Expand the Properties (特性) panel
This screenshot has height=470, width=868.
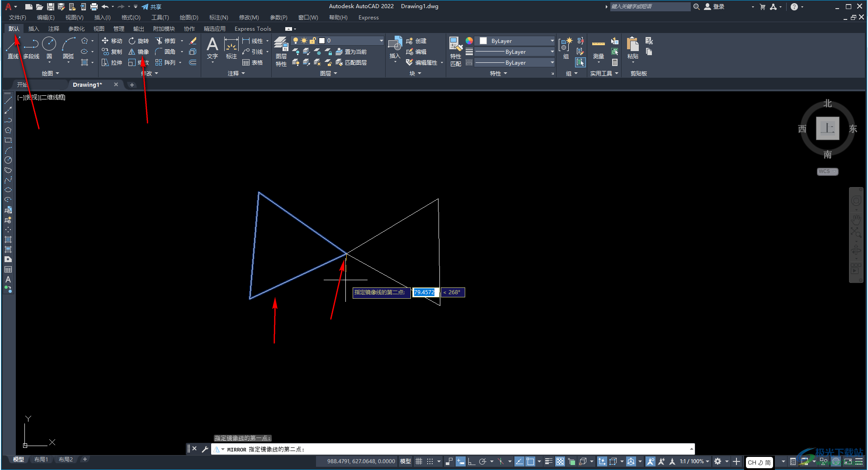click(x=499, y=73)
